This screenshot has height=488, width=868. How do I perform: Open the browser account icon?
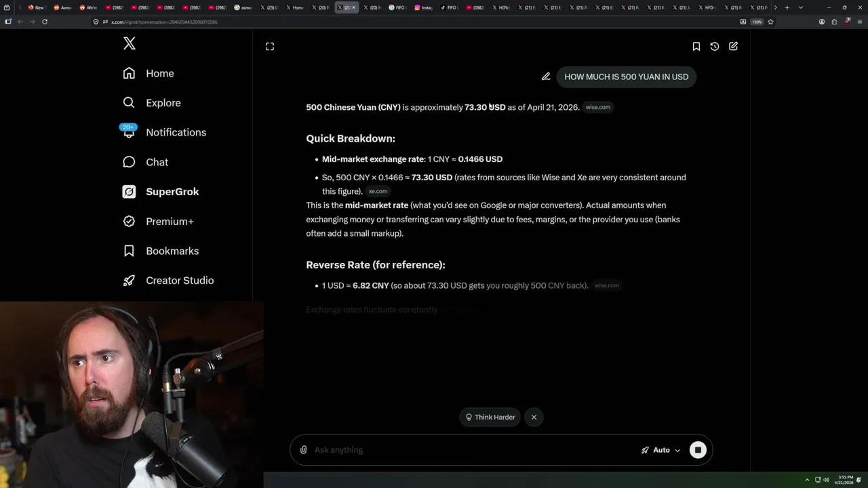[822, 22]
